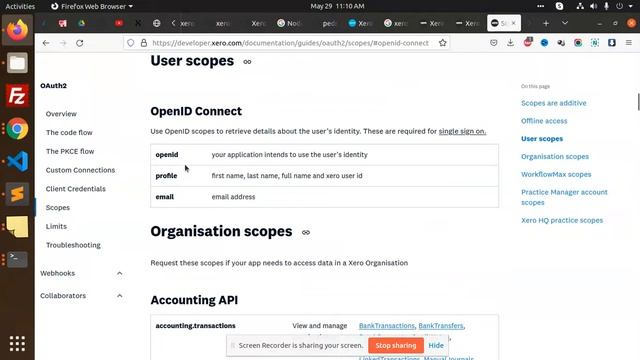Open the list all tabs dropdown chevron
This screenshot has height=360, width=640.
pyautogui.click(x=565, y=23)
